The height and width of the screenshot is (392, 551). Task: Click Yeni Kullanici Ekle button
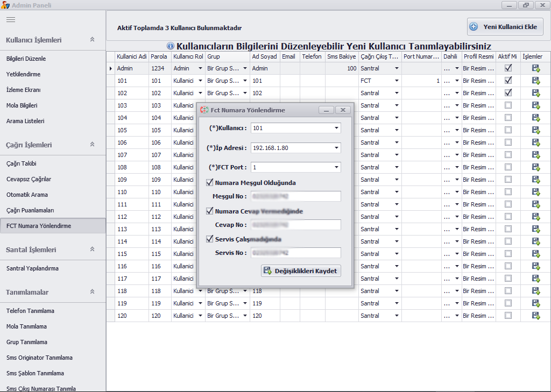coord(505,27)
